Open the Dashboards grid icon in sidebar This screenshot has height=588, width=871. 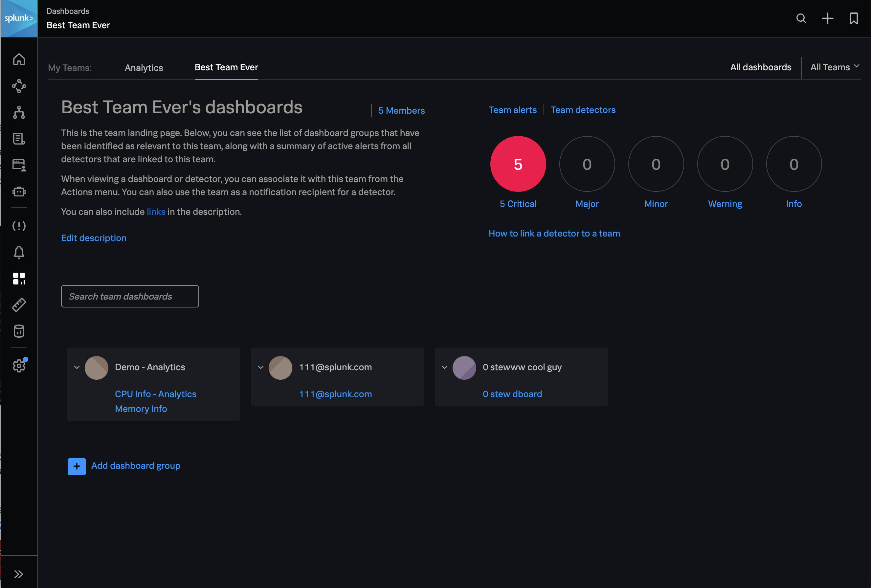pos(19,278)
